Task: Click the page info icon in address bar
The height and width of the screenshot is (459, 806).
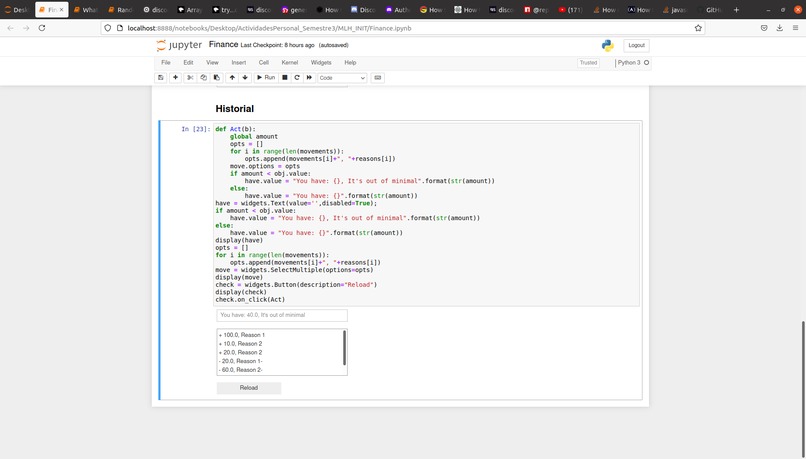Action: [x=120, y=28]
